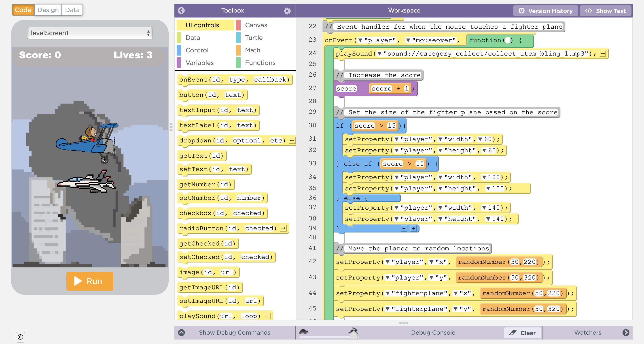This screenshot has width=644, height=344.
Task: Clear the Debug Console
Action: tap(523, 333)
